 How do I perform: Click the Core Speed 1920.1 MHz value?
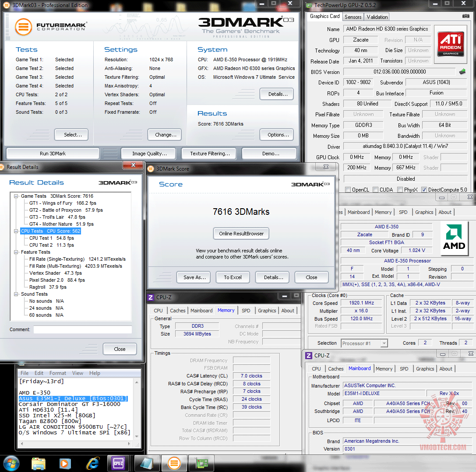click(x=361, y=303)
